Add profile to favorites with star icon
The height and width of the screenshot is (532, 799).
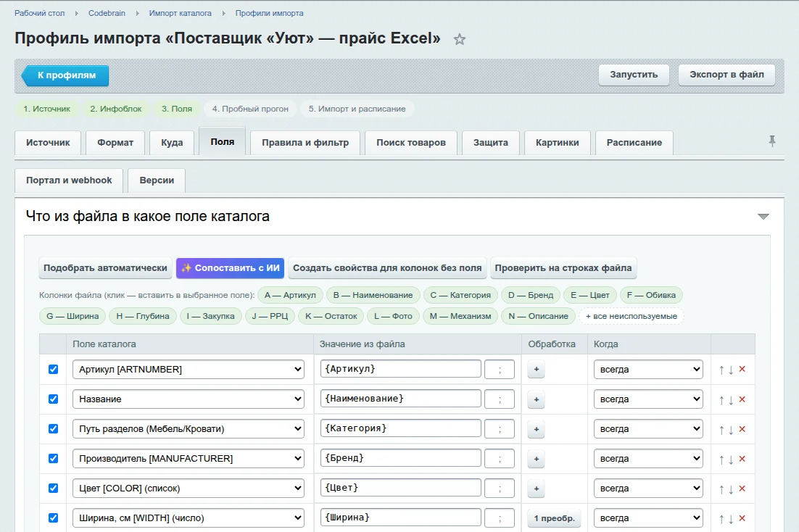(x=460, y=39)
